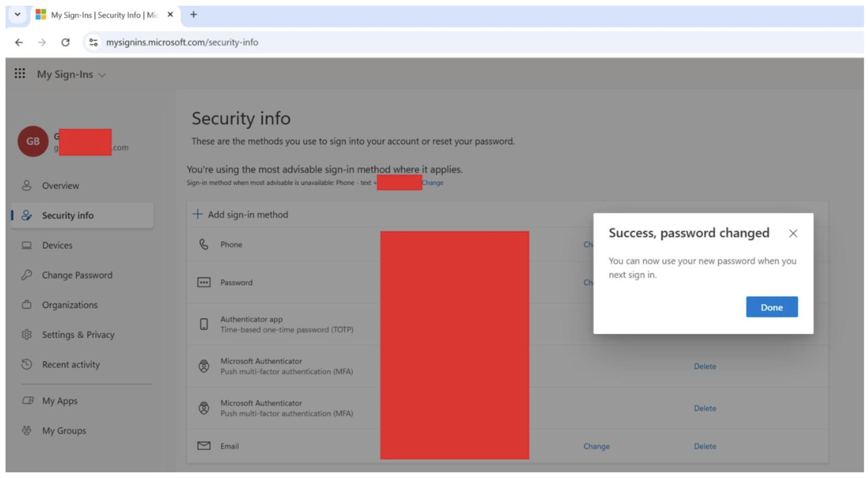
Task: Delete the Email sign-in method
Action: click(x=704, y=445)
